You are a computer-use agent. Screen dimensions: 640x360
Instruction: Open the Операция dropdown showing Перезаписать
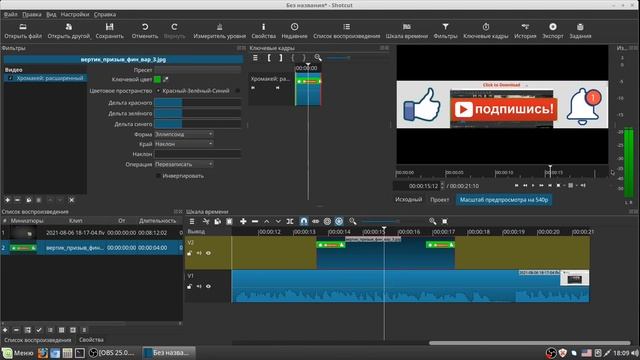(184, 164)
